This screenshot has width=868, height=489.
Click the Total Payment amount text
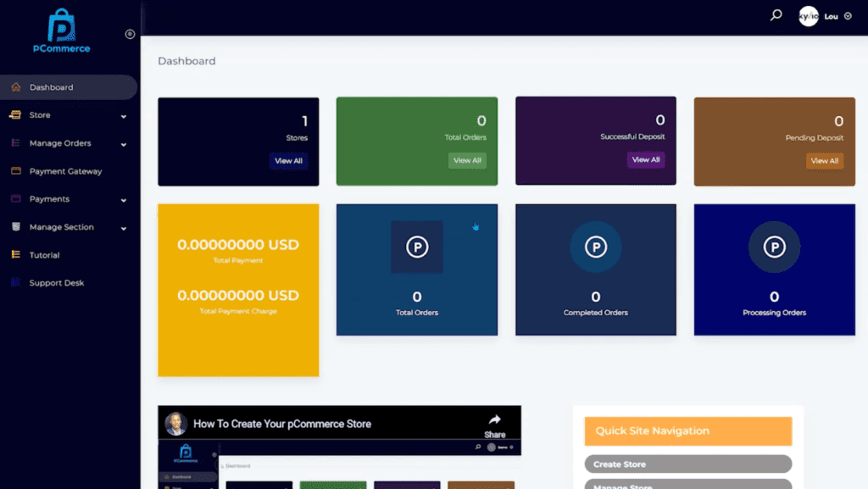point(238,244)
